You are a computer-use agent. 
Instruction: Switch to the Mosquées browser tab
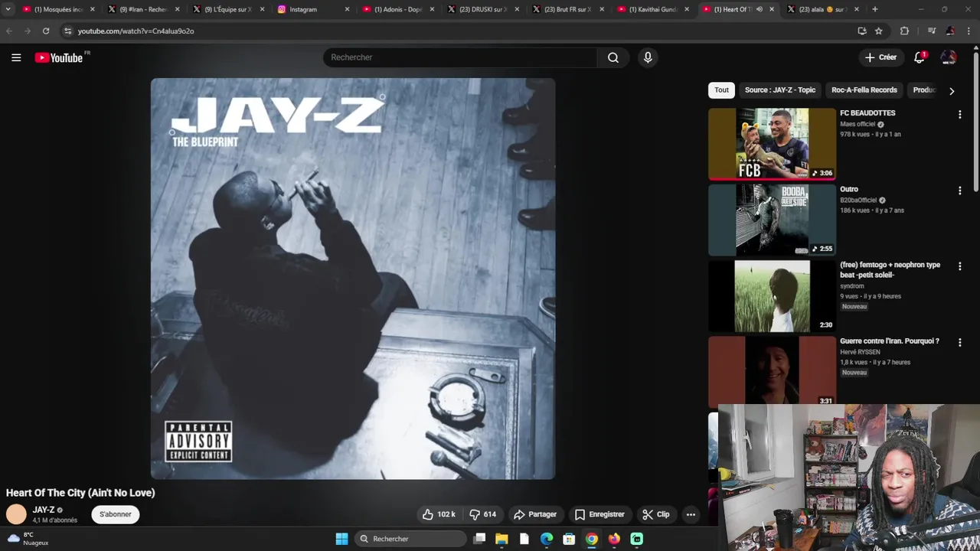point(58,9)
